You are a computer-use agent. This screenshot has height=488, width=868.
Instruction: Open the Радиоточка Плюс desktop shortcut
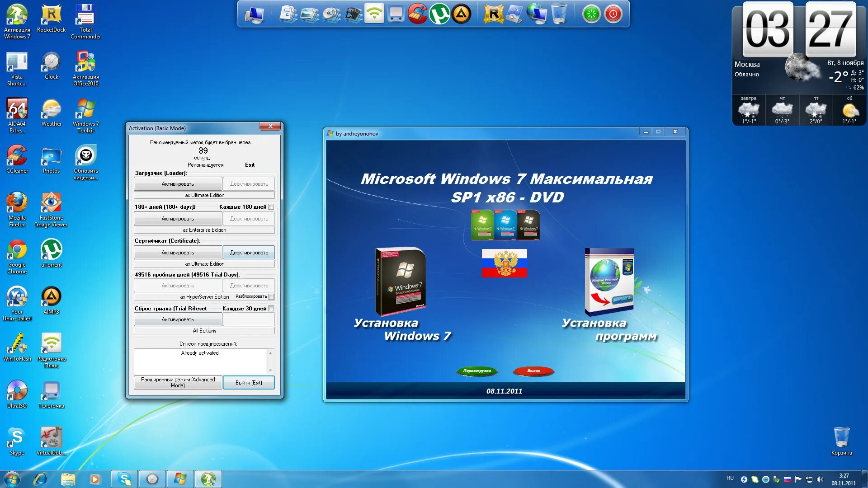[51, 351]
